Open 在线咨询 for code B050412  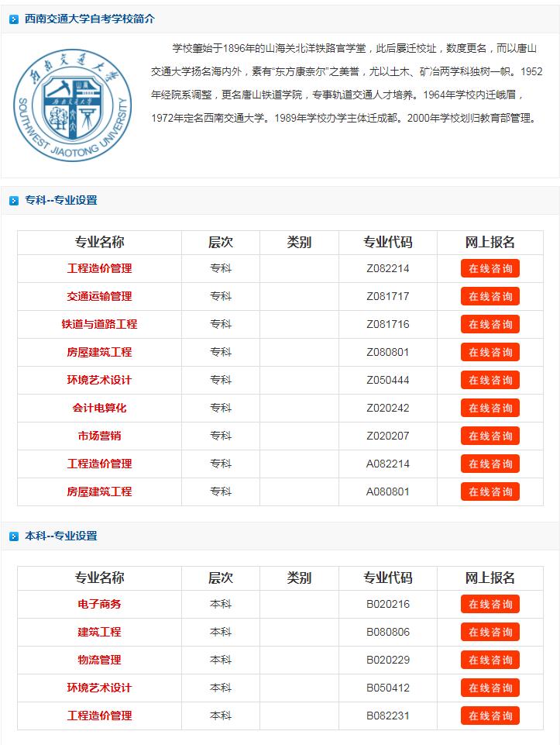(x=490, y=688)
